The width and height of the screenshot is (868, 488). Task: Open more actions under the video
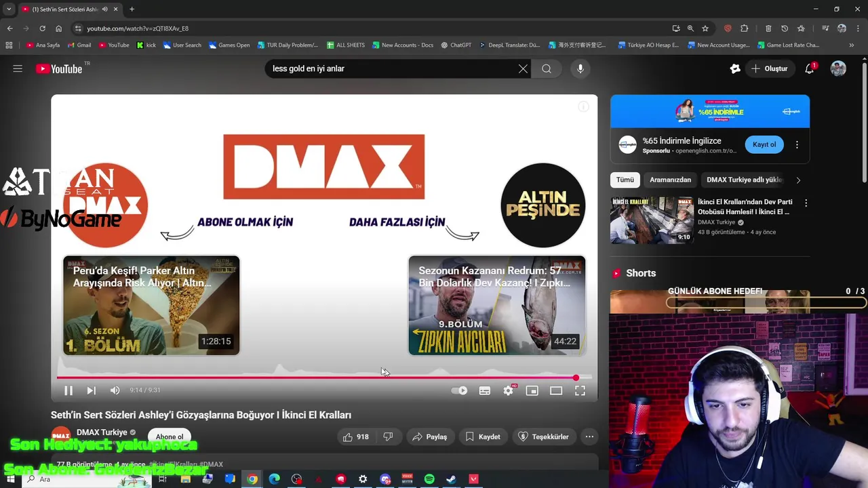pos(589,437)
